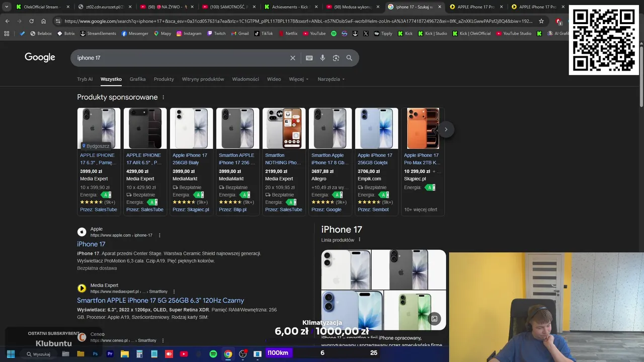Viewport: 644px width, 362px height.
Task: Open the on-screen keyboard input tool
Action: [309, 58]
